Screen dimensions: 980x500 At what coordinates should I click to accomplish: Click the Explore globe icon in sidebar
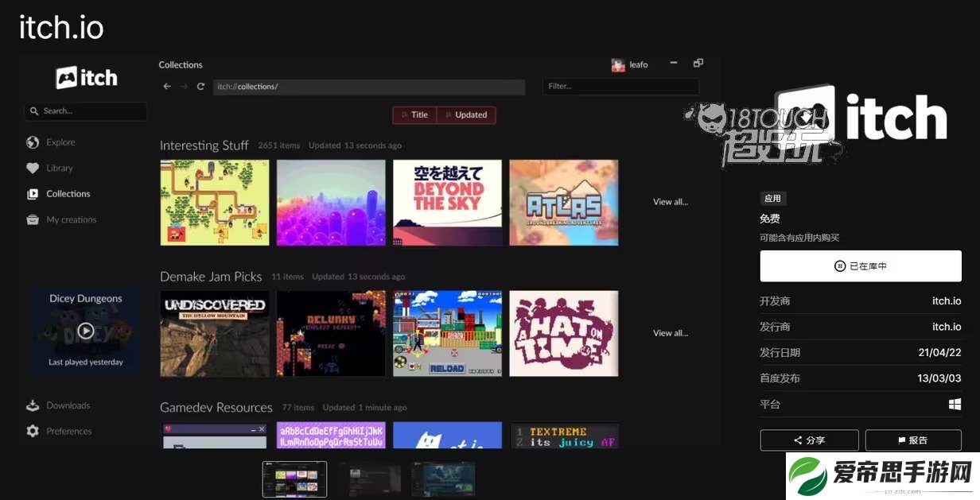(x=33, y=142)
